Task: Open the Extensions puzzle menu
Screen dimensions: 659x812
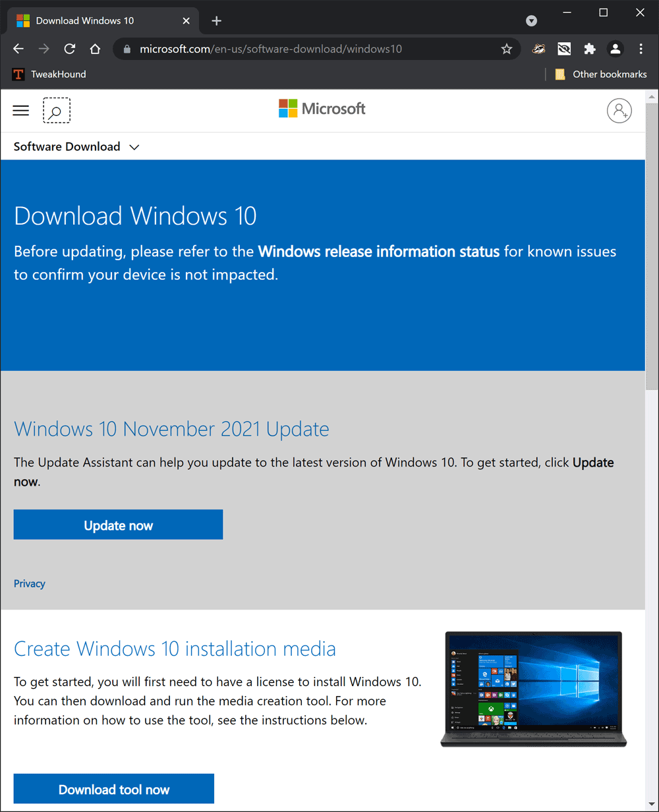Action: pos(590,49)
